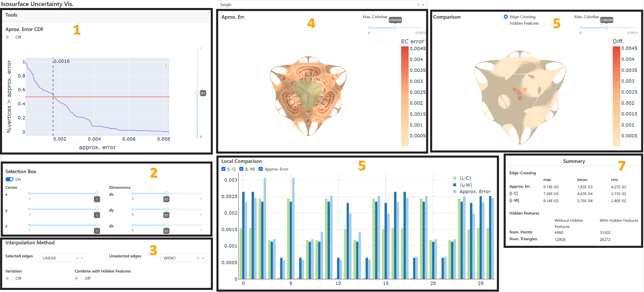This screenshot has height=292, width=644.
Task: Uncheck the |L-C| checkbox
Action: coord(224,169)
